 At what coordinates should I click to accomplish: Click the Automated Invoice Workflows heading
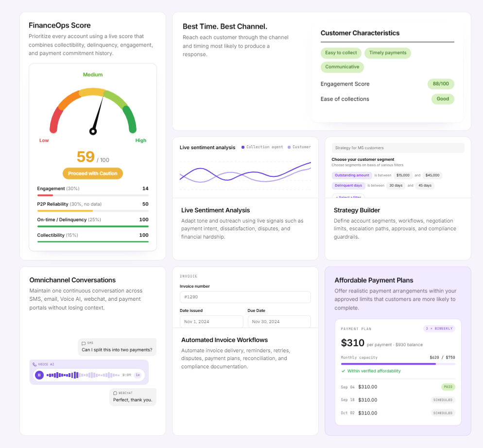click(x=224, y=340)
